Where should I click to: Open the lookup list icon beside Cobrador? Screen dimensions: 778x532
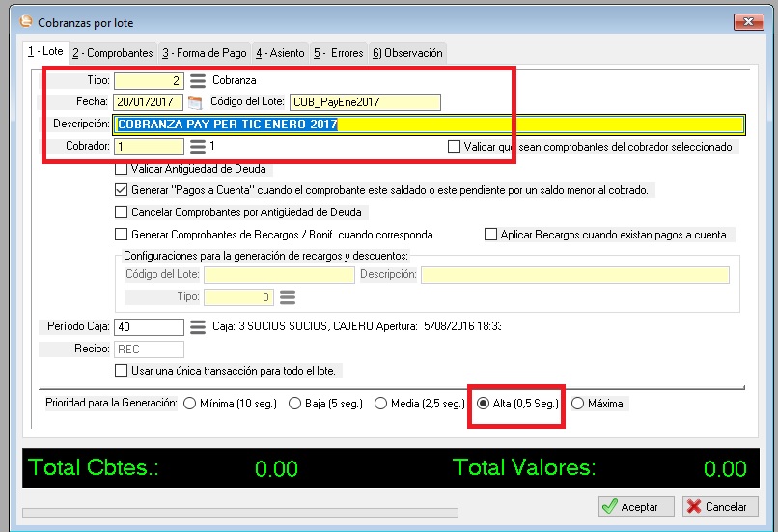pos(198,147)
